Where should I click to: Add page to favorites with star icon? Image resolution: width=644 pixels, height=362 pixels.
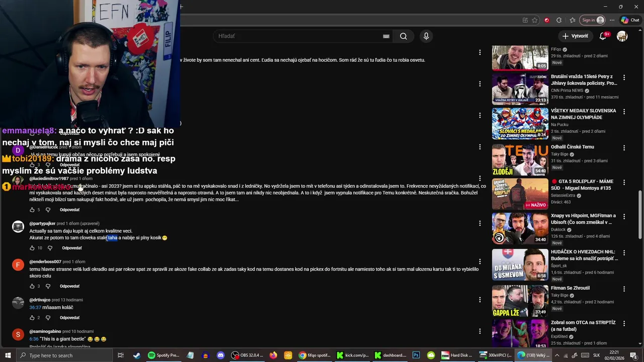click(x=534, y=20)
